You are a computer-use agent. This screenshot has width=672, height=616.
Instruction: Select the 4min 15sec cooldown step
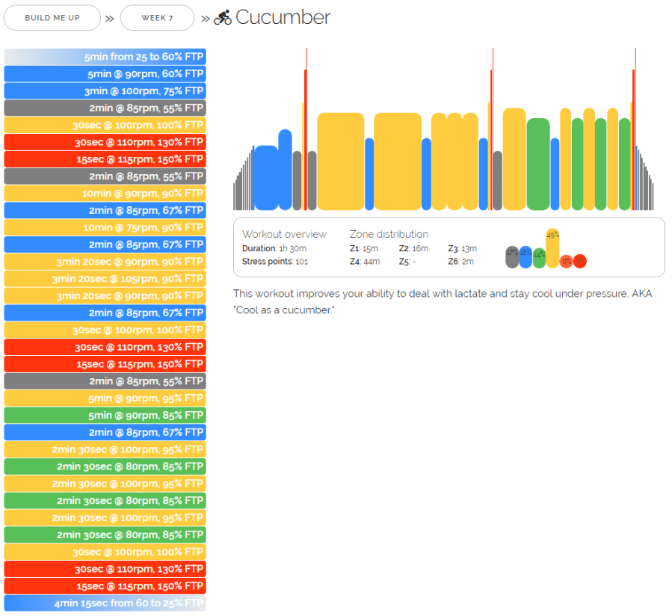click(105, 603)
